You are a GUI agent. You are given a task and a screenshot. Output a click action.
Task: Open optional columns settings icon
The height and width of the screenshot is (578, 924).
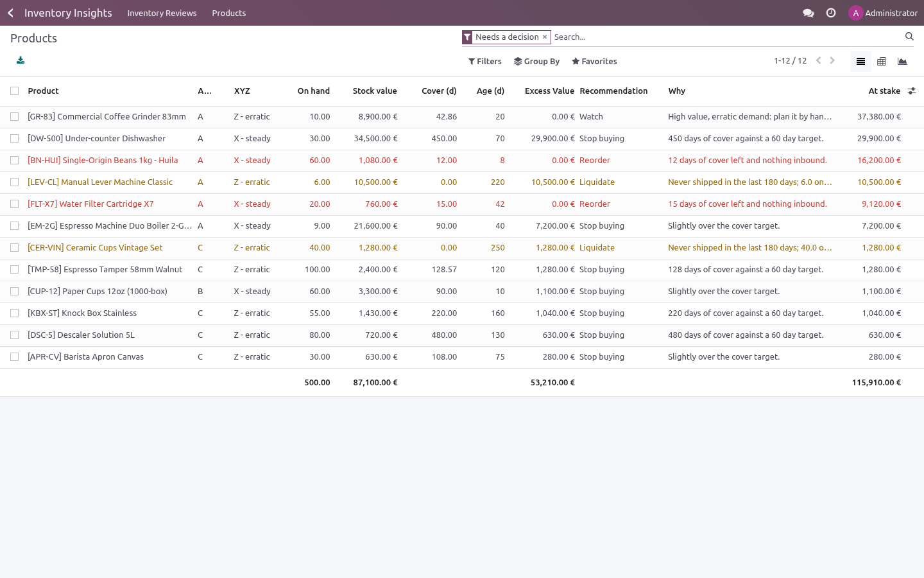pos(912,91)
